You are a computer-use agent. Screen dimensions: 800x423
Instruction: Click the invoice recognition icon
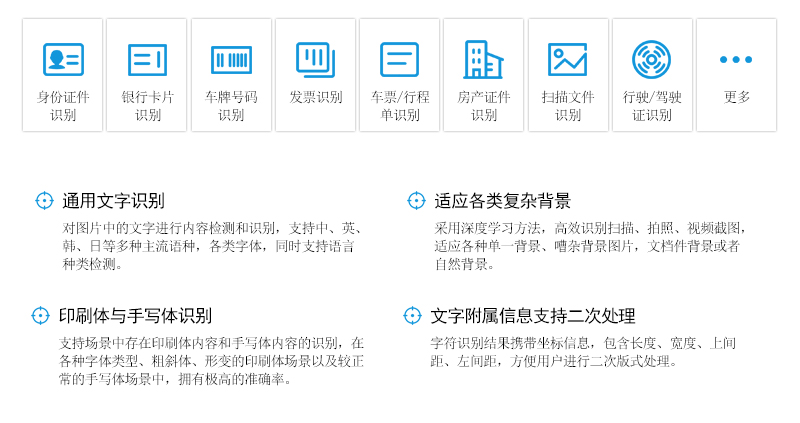coord(315,59)
